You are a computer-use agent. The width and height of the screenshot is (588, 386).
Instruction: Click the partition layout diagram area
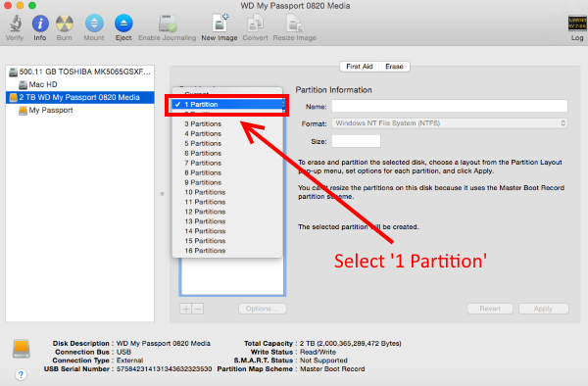point(232,276)
